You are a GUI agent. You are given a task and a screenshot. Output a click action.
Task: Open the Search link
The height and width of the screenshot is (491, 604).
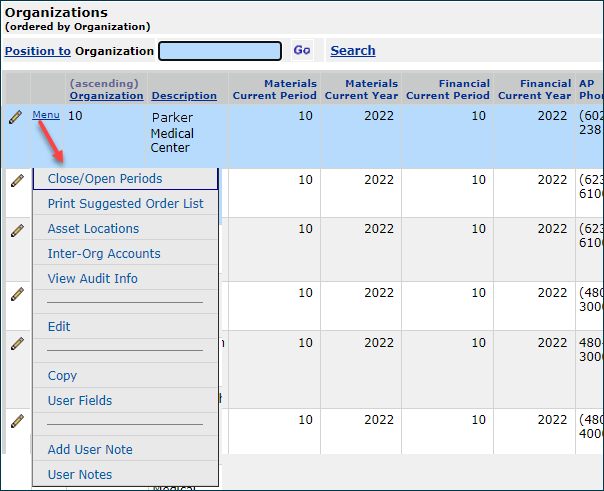(353, 50)
